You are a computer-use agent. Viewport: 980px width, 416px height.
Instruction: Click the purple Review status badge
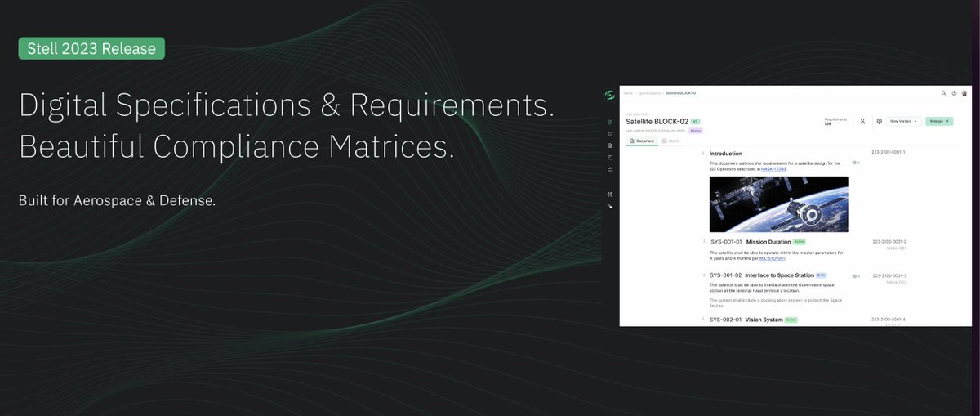[696, 130]
